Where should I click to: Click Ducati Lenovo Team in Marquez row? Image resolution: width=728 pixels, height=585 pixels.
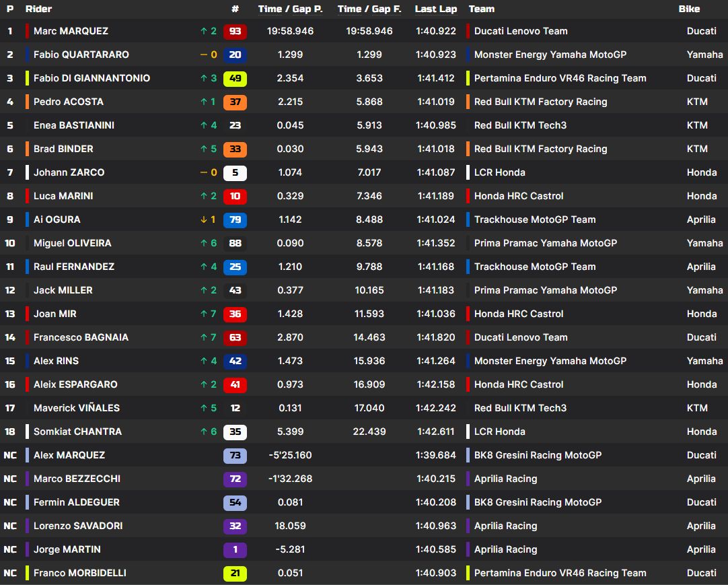tap(521, 31)
